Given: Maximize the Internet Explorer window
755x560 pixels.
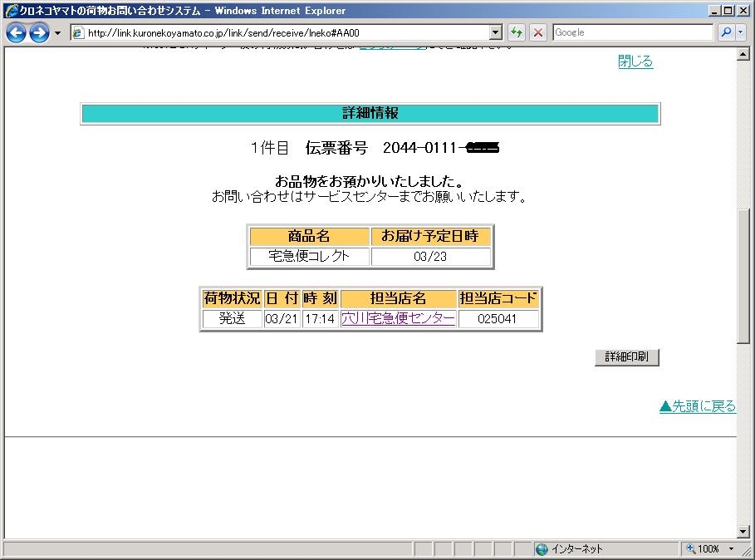Looking at the screenshot, I should pos(728,10).
